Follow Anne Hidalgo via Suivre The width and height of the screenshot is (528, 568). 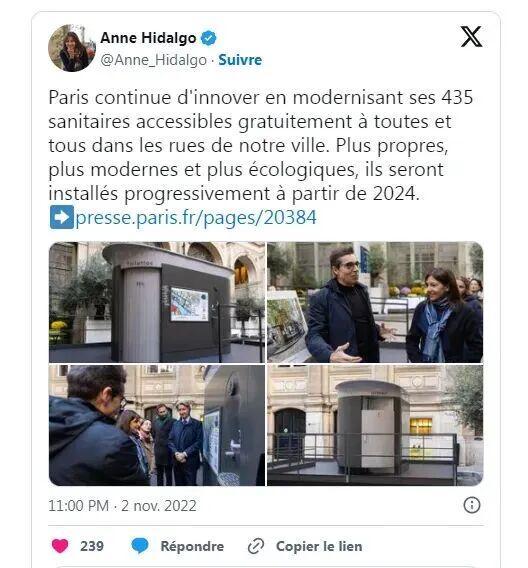pyautogui.click(x=240, y=60)
